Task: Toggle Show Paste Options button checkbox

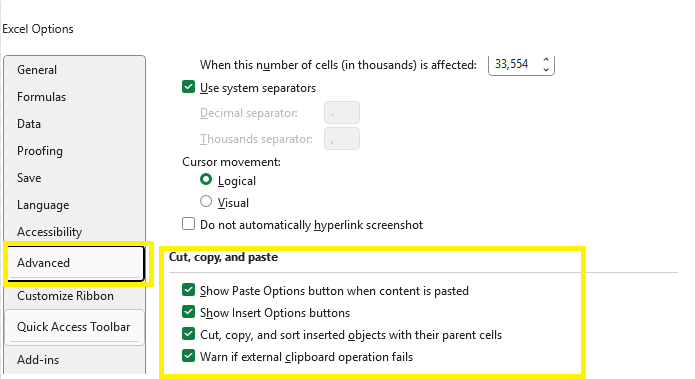Action: tap(188, 290)
